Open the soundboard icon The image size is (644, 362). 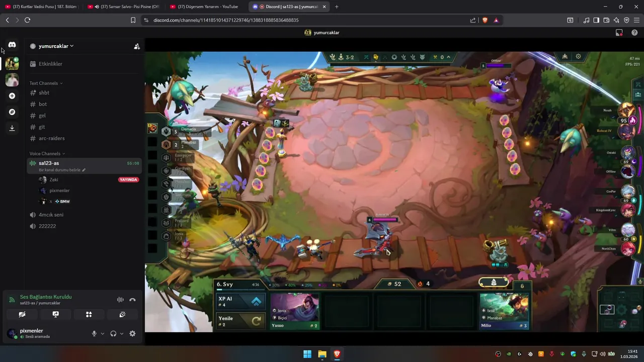122,314
